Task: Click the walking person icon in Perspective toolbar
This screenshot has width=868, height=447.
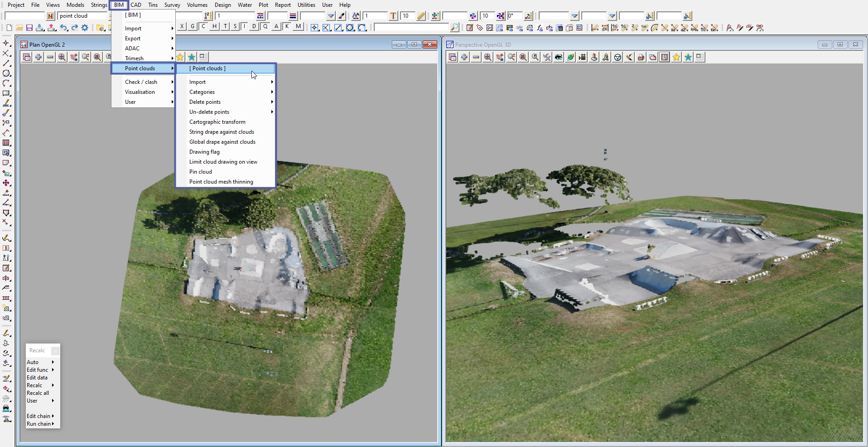Action: (606, 57)
